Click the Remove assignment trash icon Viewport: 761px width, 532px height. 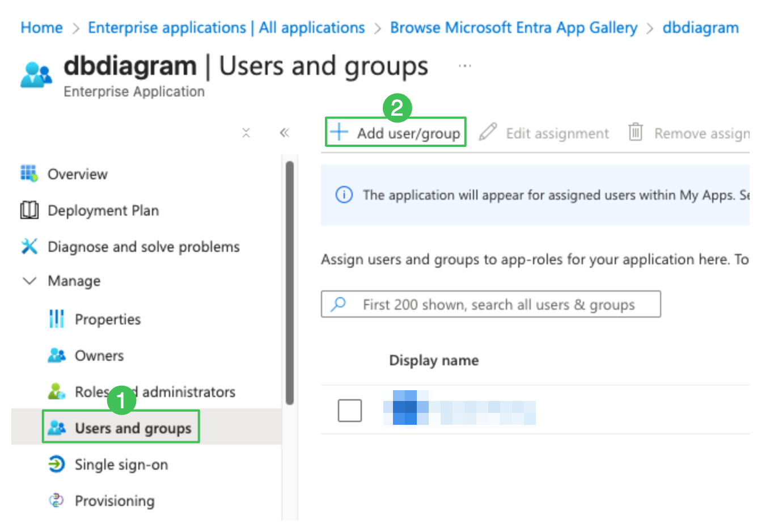point(635,132)
